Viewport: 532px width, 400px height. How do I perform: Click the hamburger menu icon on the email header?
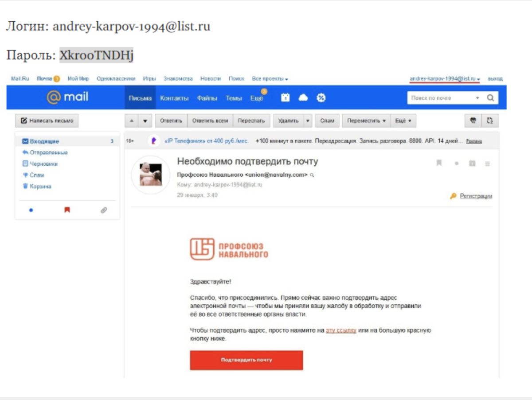(487, 163)
